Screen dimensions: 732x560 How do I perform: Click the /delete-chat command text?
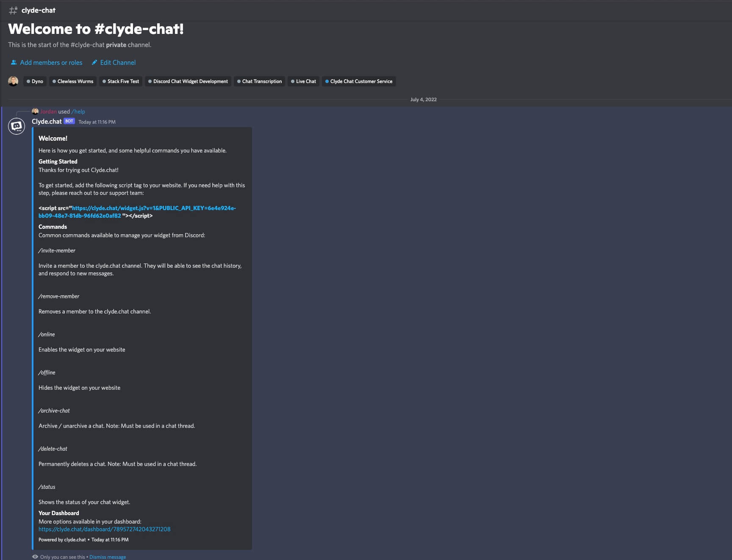(x=53, y=449)
